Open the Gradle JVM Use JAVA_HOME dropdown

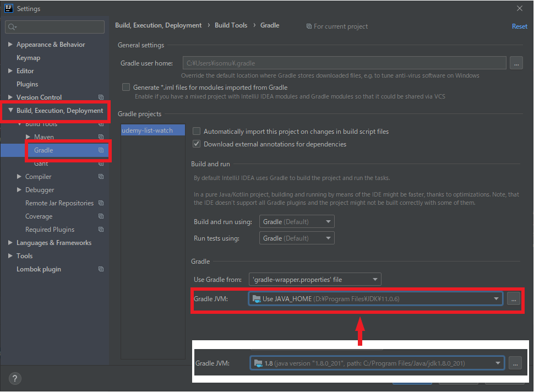[375, 299]
